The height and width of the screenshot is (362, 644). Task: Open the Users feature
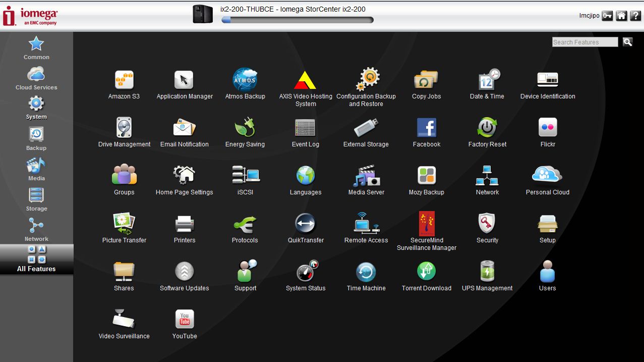coord(548,276)
